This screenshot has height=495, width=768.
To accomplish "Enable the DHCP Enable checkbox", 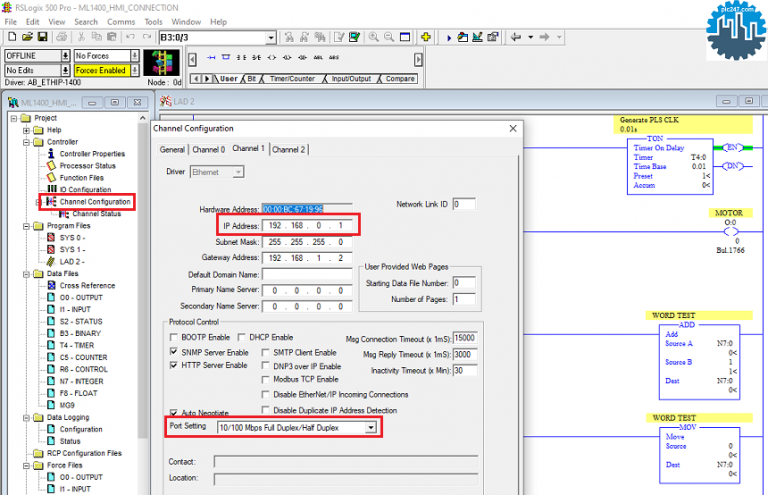I will point(241,337).
